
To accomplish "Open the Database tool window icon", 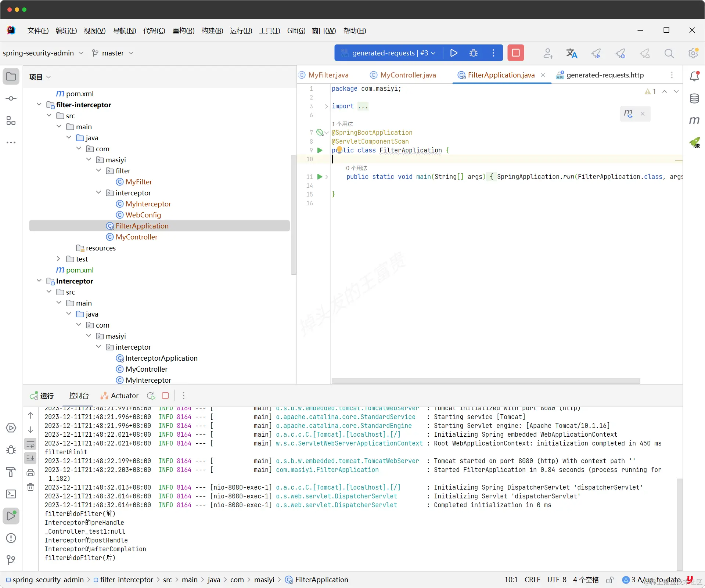I will coord(694,98).
